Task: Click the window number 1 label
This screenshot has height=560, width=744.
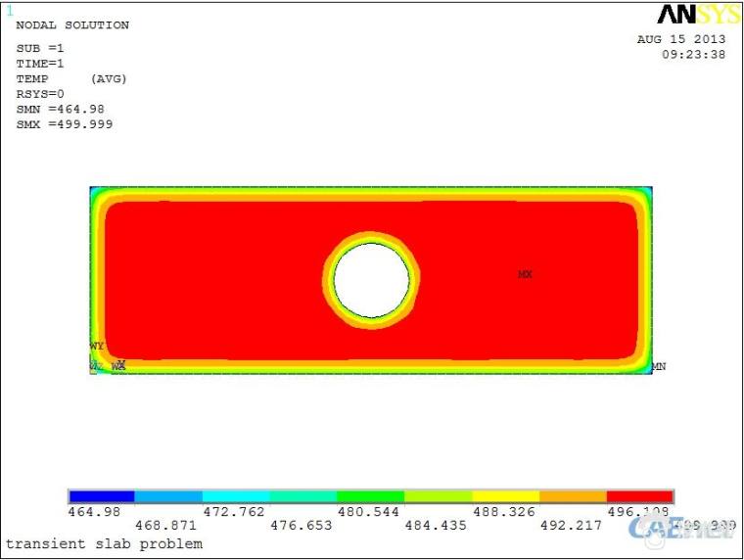Action: 10,11
